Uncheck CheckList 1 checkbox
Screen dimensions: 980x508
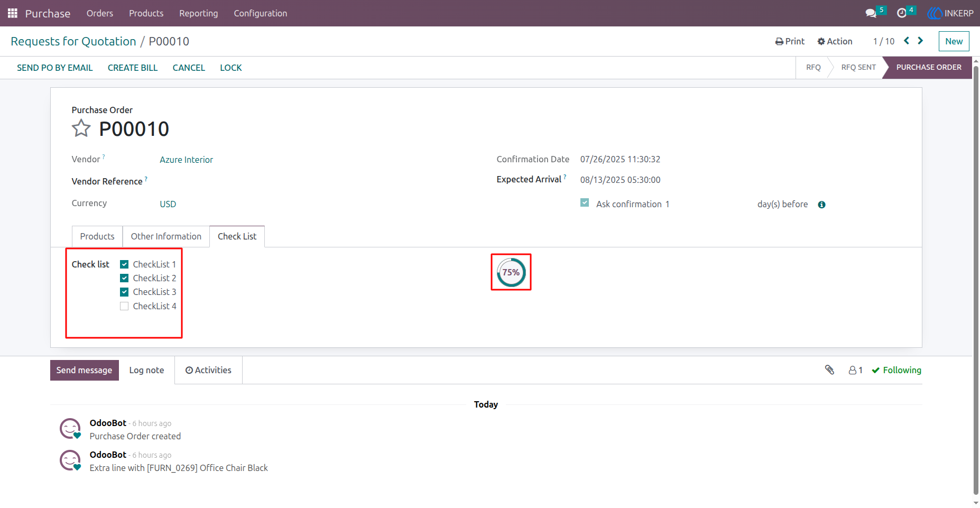(x=124, y=264)
